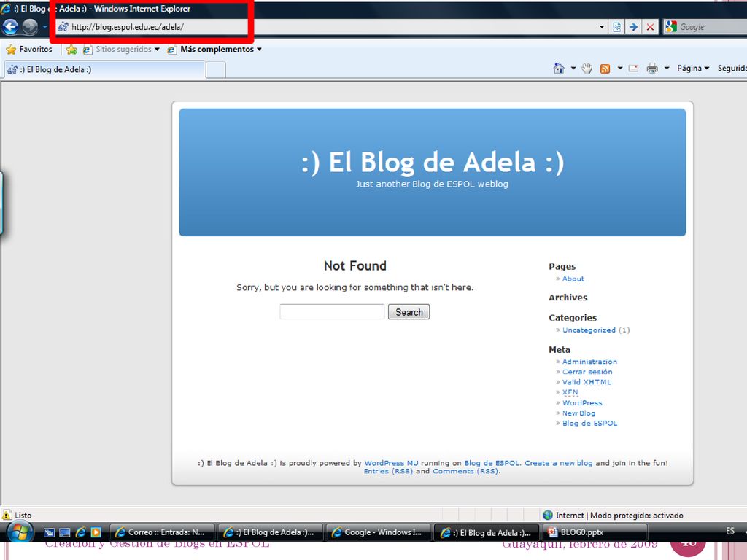The height and width of the screenshot is (560, 747).
Task: Click the Archives sidebar heading
Action: point(568,297)
